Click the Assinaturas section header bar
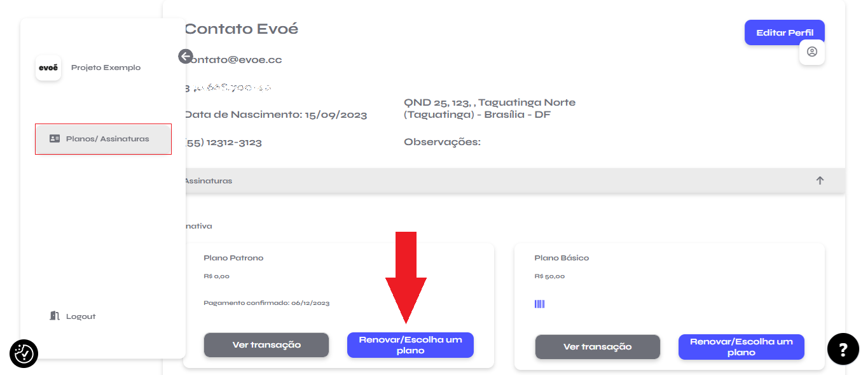Image resolution: width=868 pixels, height=375 pixels. 514,181
